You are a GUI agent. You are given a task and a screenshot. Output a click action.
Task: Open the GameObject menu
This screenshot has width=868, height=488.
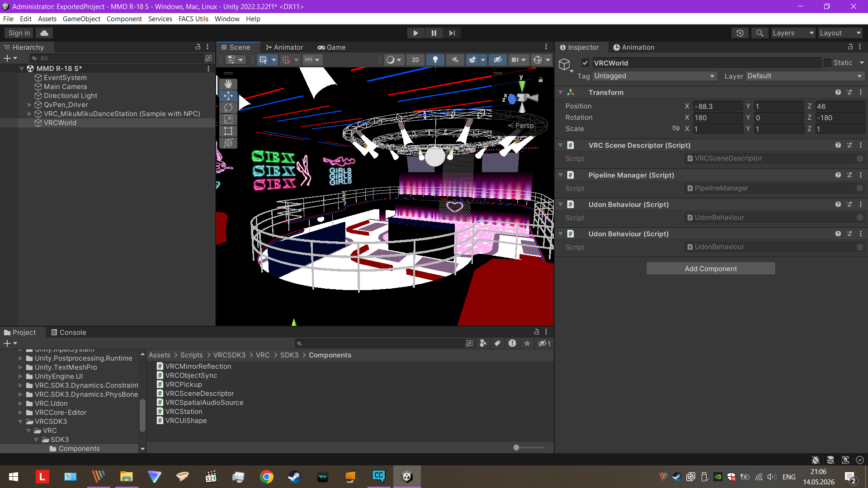click(81, 19)
